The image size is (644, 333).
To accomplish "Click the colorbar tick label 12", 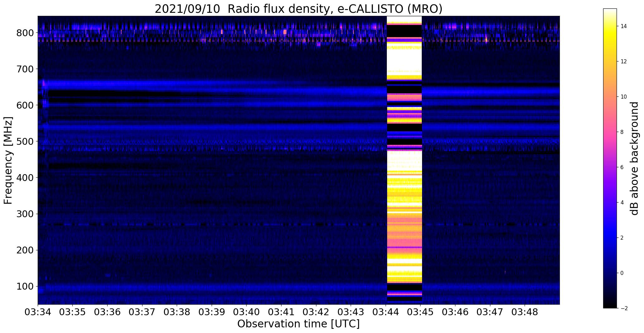I will coord(624,61).
